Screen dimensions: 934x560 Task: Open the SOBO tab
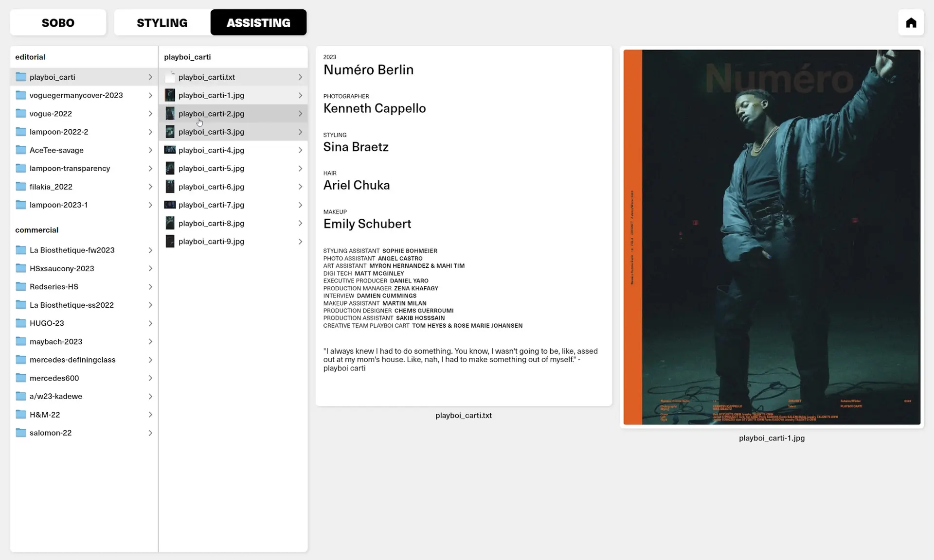[58, 22]
